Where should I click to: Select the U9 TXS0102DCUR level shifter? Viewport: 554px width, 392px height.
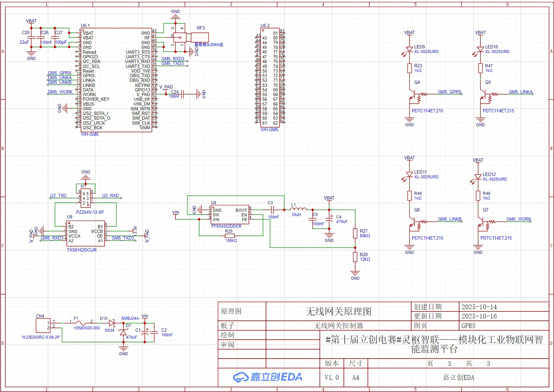[86, 234]
